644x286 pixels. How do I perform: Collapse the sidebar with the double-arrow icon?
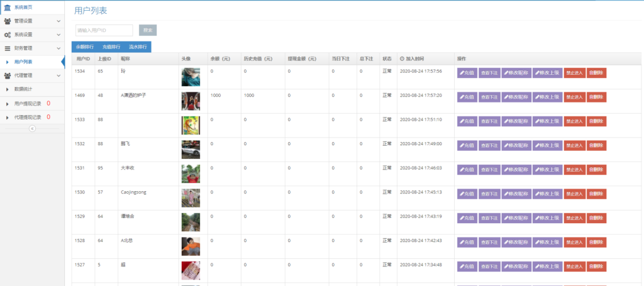(32, 128)
